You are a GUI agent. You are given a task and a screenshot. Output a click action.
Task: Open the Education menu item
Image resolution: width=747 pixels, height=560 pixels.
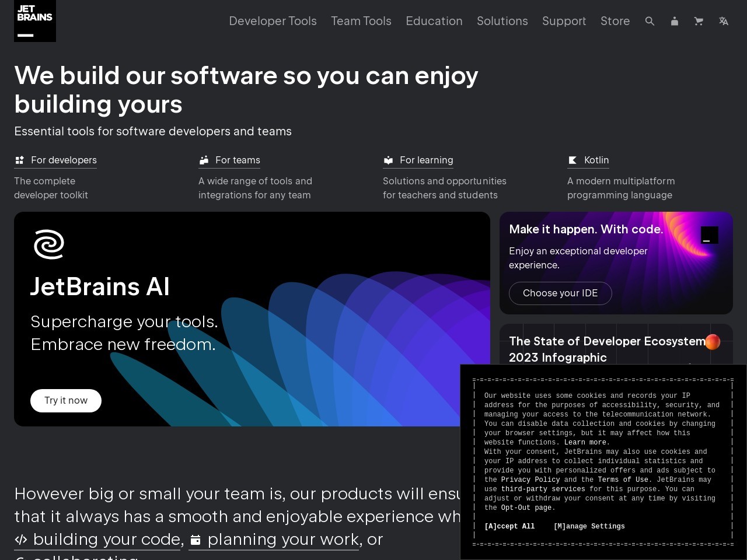[x=434, y=21]
